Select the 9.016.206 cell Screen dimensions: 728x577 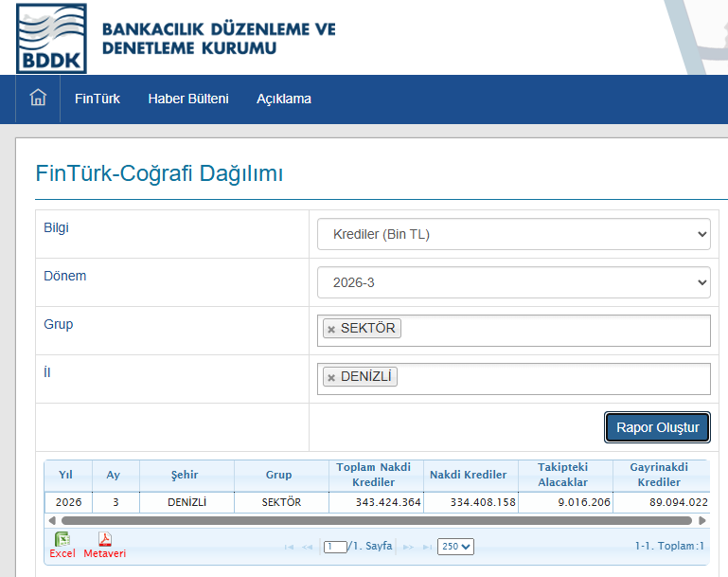pos(565,502)
